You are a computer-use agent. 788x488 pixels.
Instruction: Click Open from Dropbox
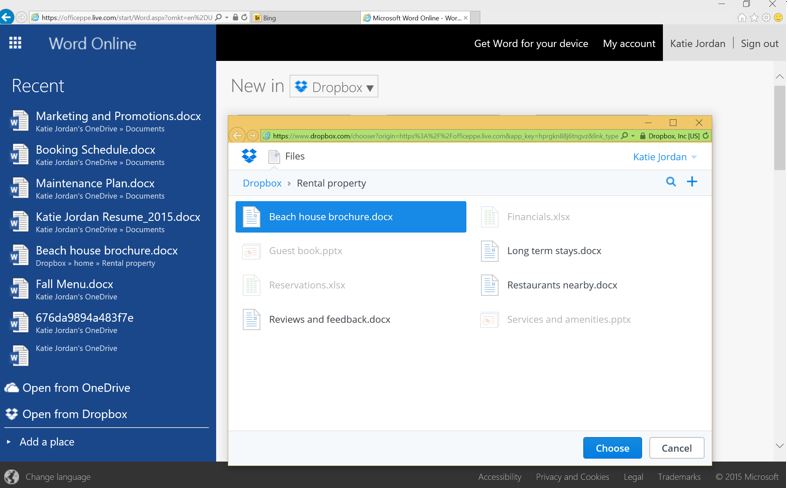point(74,414)
